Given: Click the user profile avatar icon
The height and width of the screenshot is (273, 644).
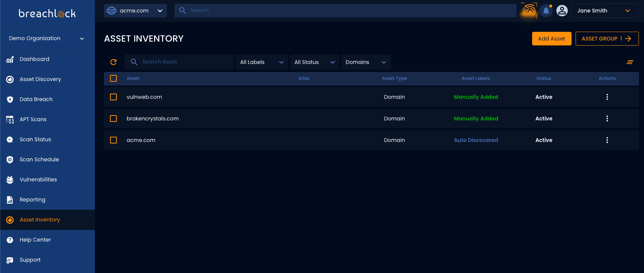Looking at the screenshot, I should [x=562, y=11].
